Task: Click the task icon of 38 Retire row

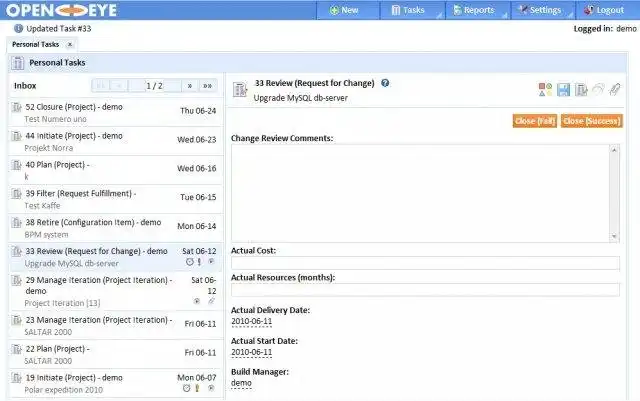Action: tap(16, 223)
